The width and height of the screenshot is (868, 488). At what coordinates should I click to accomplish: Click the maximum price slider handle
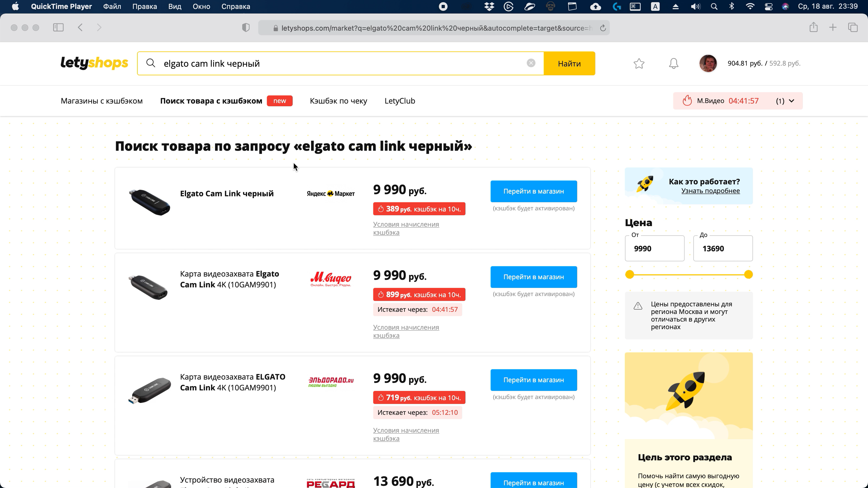click(x=748, y=275)
